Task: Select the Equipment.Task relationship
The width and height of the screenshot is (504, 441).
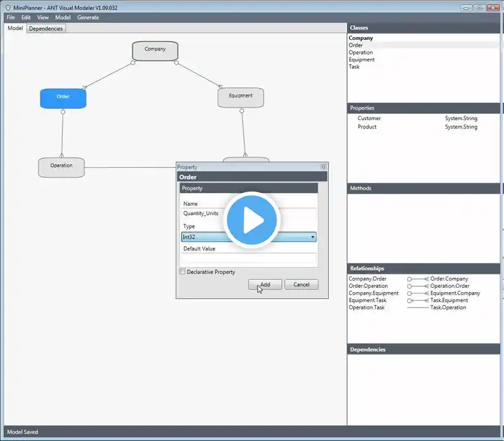Action: point(367,300)
